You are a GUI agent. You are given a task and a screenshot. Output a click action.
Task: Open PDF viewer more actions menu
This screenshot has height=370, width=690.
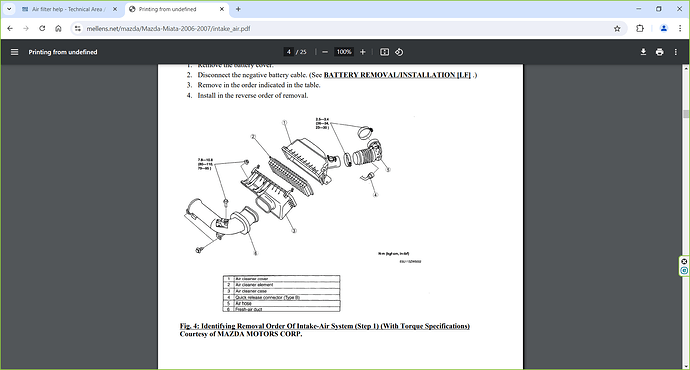click(676, 52)
